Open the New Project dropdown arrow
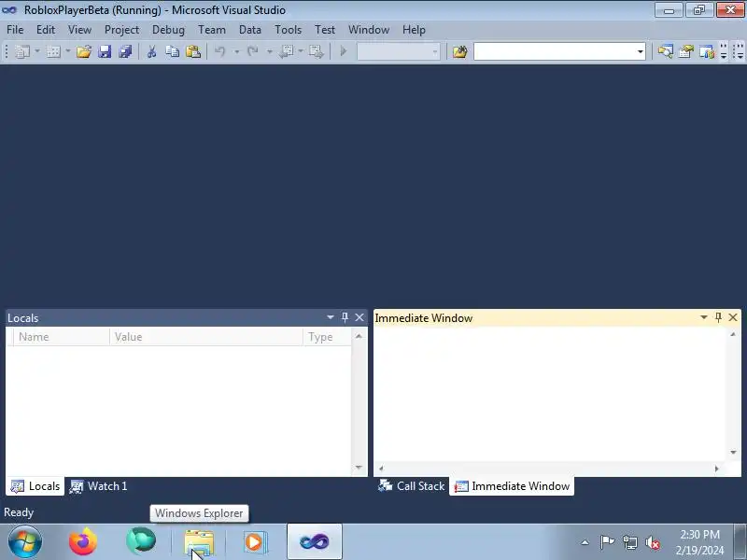 pyautogui.click(x=37, y=51)
